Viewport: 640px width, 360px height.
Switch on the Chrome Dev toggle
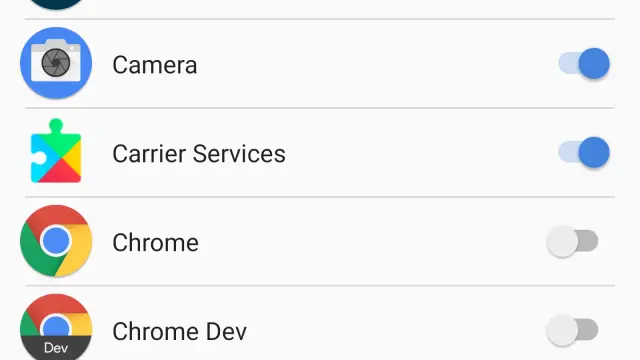pos(572,330)
